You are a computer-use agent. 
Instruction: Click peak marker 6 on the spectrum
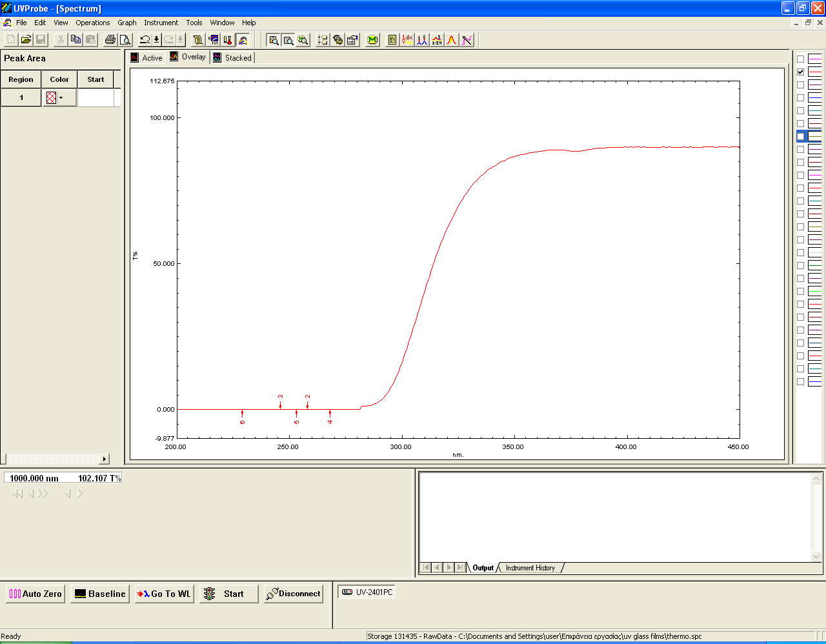[x=242, y=417]
